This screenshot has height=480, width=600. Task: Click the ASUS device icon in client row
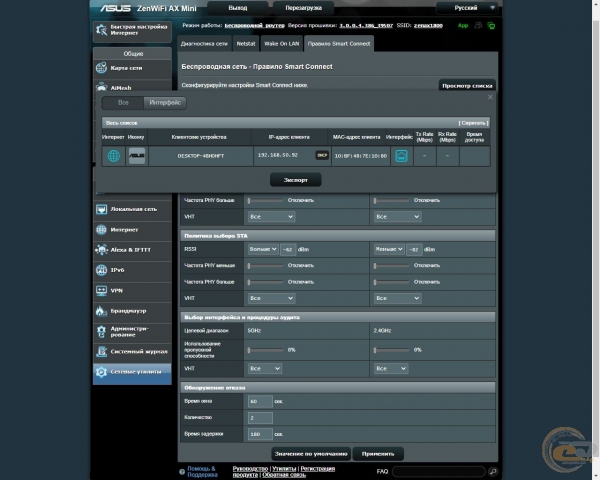[x=137, y=156]
